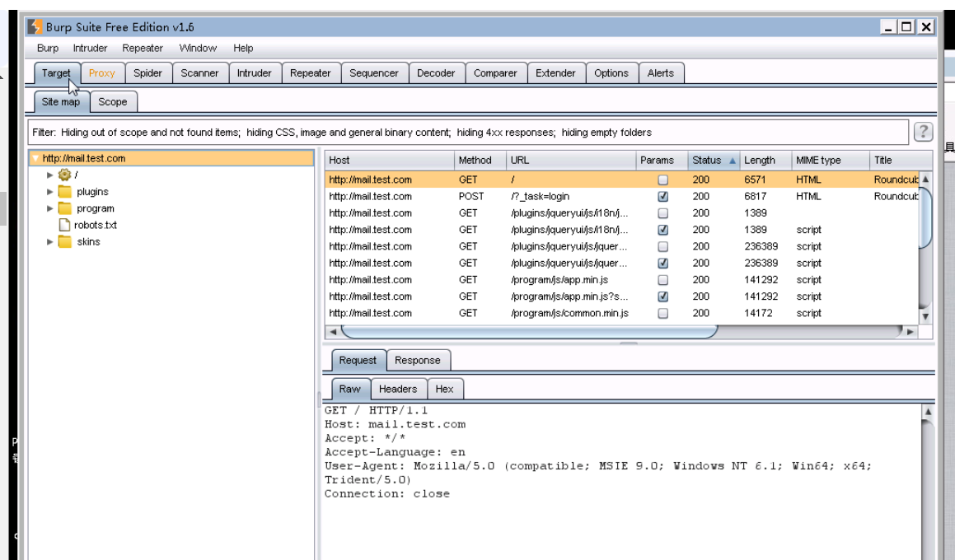Expand the skins tree node
This screenshot has width=955, height=560.
(50, 241)
